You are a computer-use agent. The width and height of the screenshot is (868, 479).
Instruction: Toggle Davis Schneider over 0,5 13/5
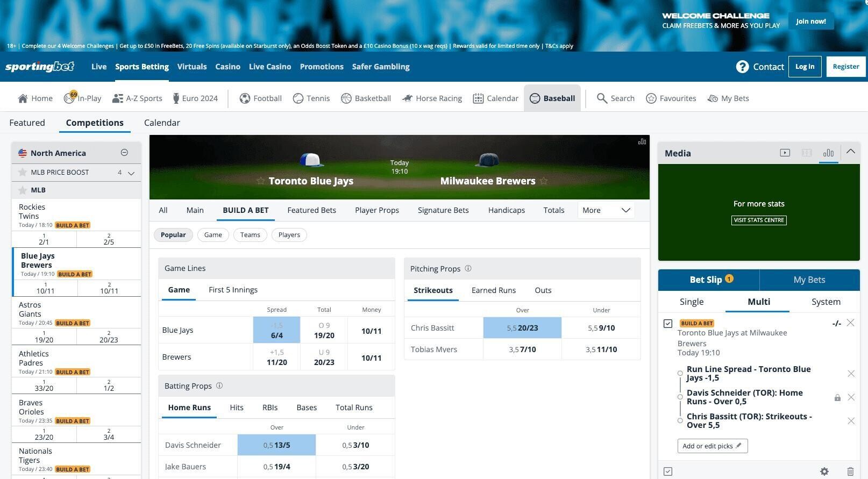point(276,445)
